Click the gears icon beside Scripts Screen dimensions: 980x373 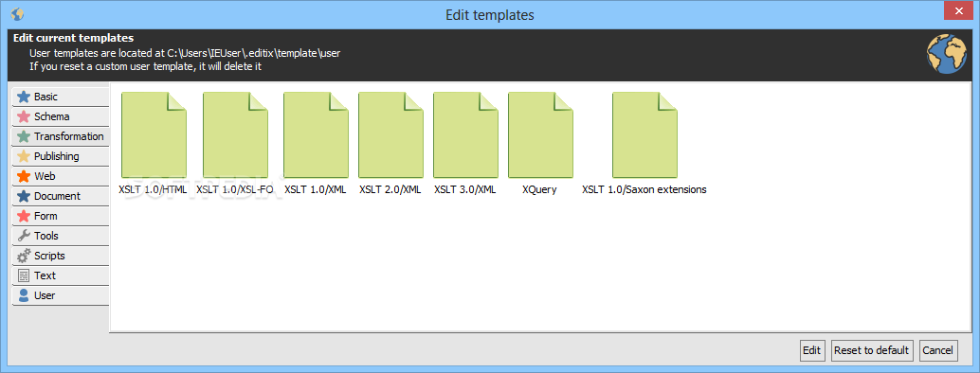tap(24, 256)
